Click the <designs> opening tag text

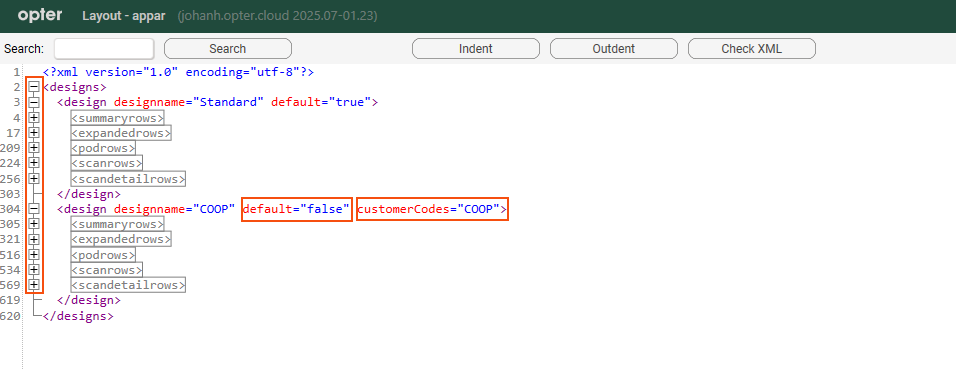click(74, 87)
